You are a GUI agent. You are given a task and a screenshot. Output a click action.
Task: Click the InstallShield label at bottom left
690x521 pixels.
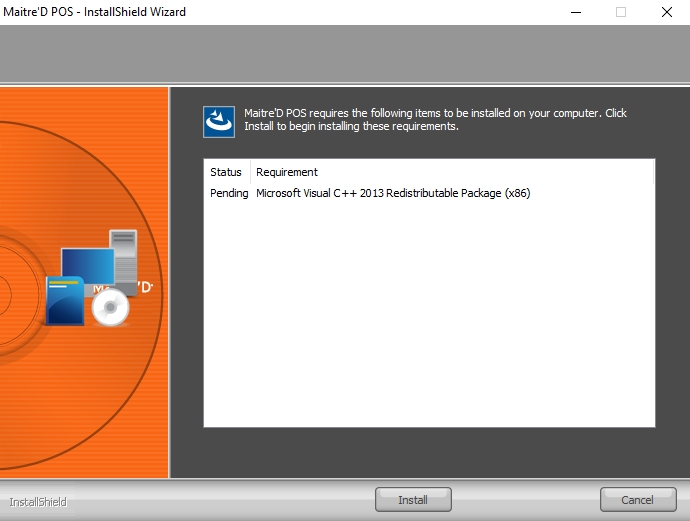(38, 501)
